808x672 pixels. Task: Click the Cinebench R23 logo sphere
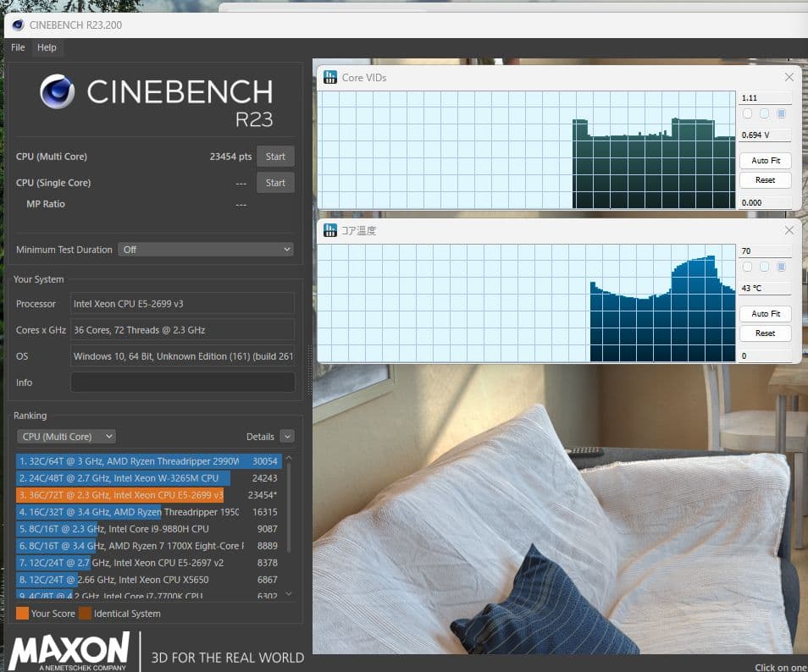58,91
